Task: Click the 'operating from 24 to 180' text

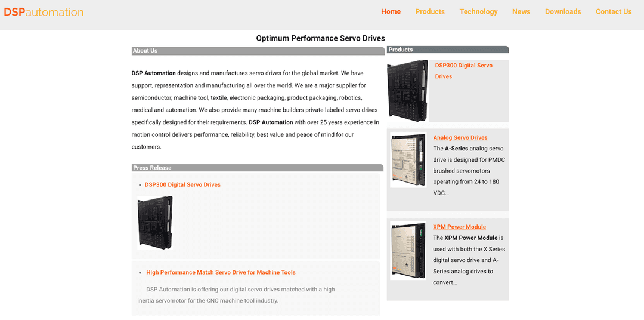Action: point(466,182)
